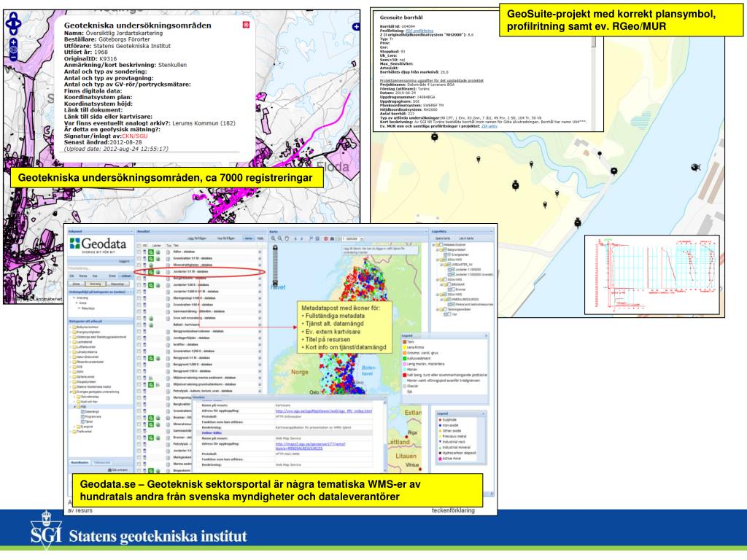Viewport: 747px width, 560px height.
Task: Click info icon at end of Källor row
Action: tap(260, 252)
